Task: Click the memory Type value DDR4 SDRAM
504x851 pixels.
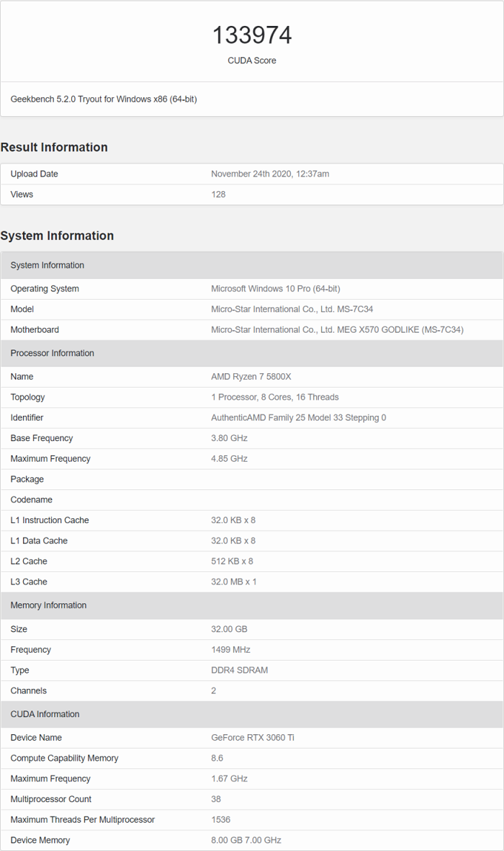Action: tap(241, 670)
